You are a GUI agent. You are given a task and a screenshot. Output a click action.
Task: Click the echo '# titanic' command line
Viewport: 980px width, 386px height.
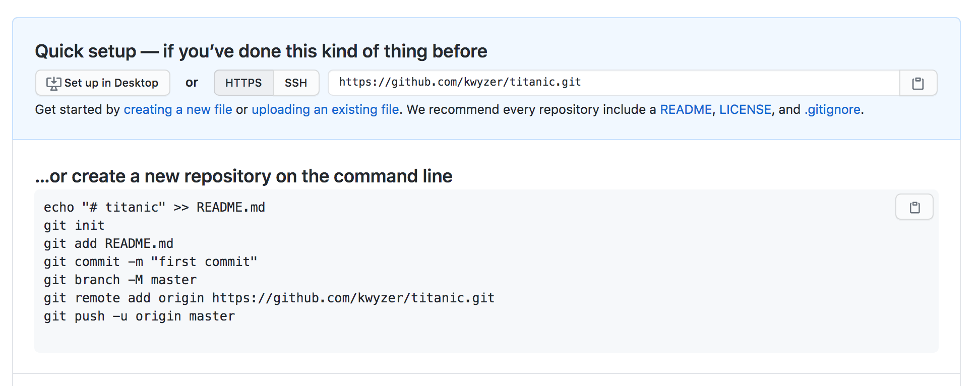point(154,208)
